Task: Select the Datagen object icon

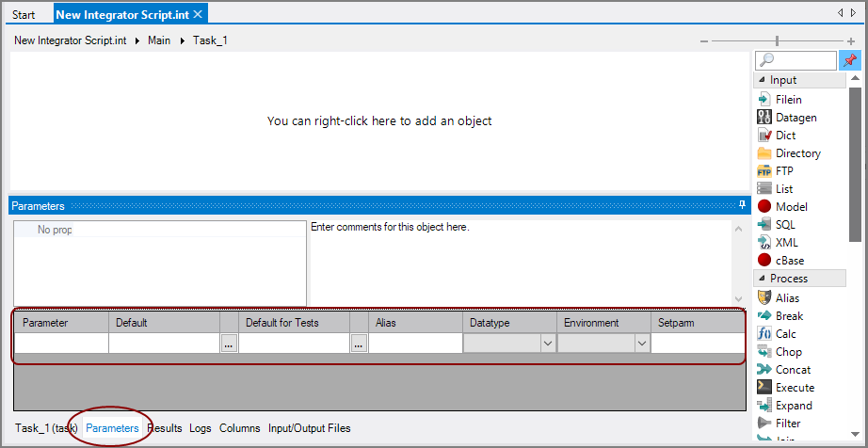Action: coord(764,118)
